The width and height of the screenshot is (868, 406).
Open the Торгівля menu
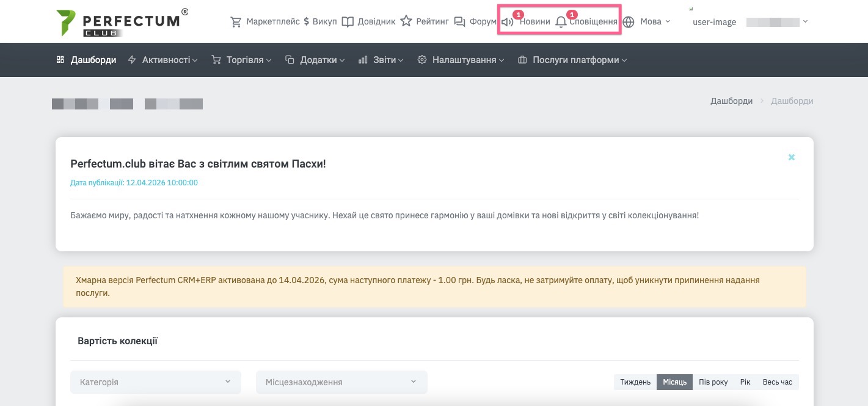point(241,60)
